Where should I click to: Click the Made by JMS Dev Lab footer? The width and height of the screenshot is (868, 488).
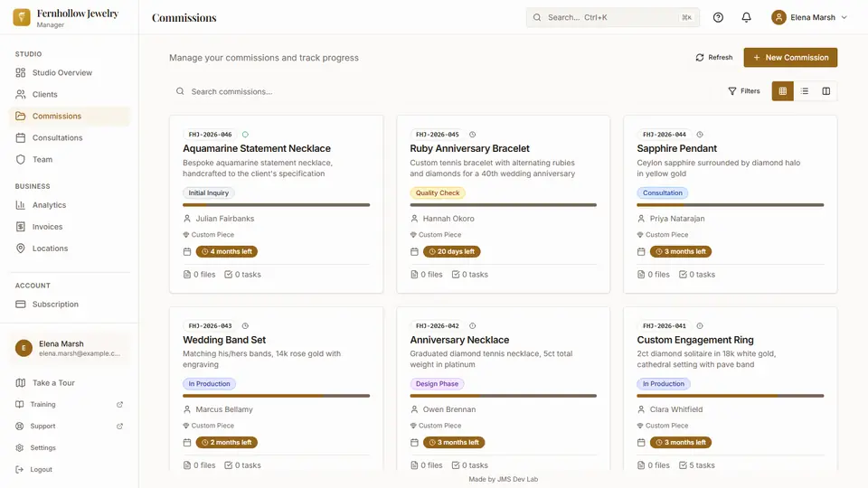[x=504, y=479]
